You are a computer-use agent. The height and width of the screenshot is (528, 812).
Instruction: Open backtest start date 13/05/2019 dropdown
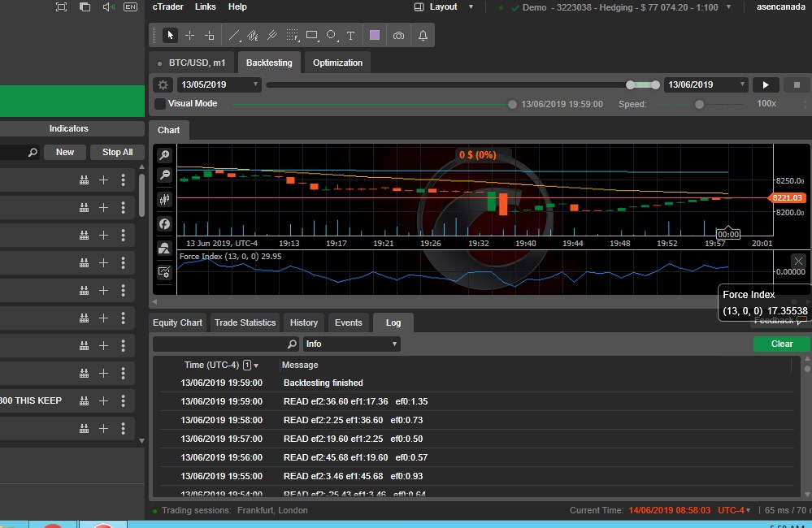[x=219, y=84]
